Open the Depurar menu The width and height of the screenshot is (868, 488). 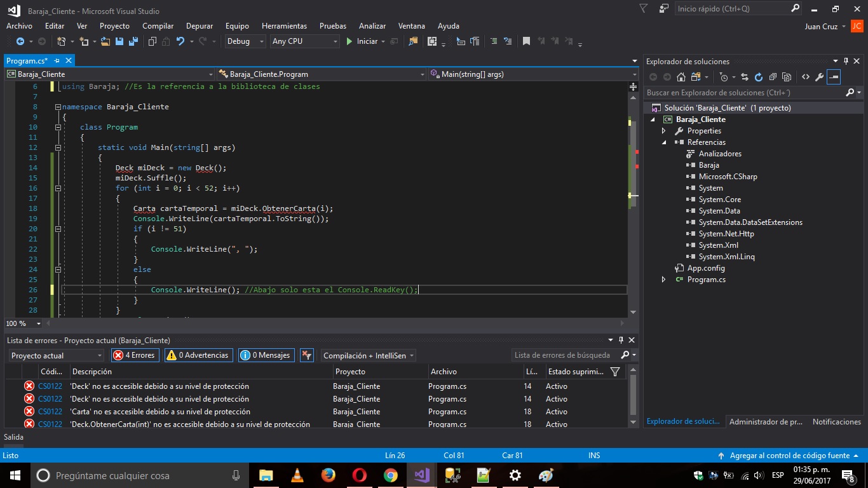[x=200, y=26]
